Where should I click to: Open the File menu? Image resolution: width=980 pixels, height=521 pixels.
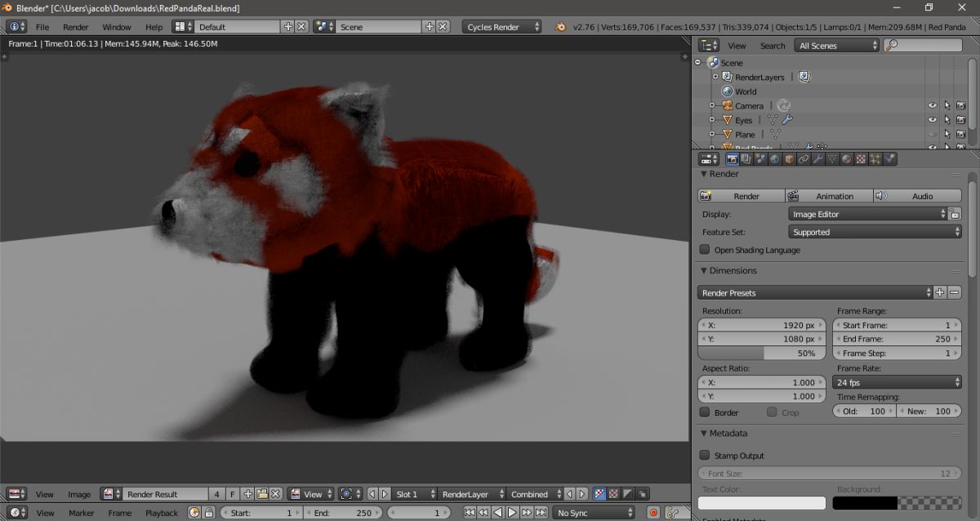(x=42, y=27)
